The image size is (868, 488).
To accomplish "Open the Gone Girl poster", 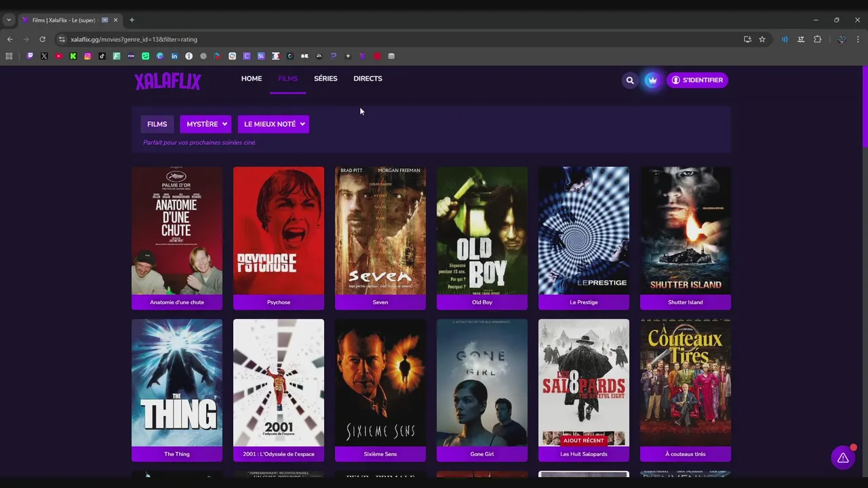I will click(482, 383).
